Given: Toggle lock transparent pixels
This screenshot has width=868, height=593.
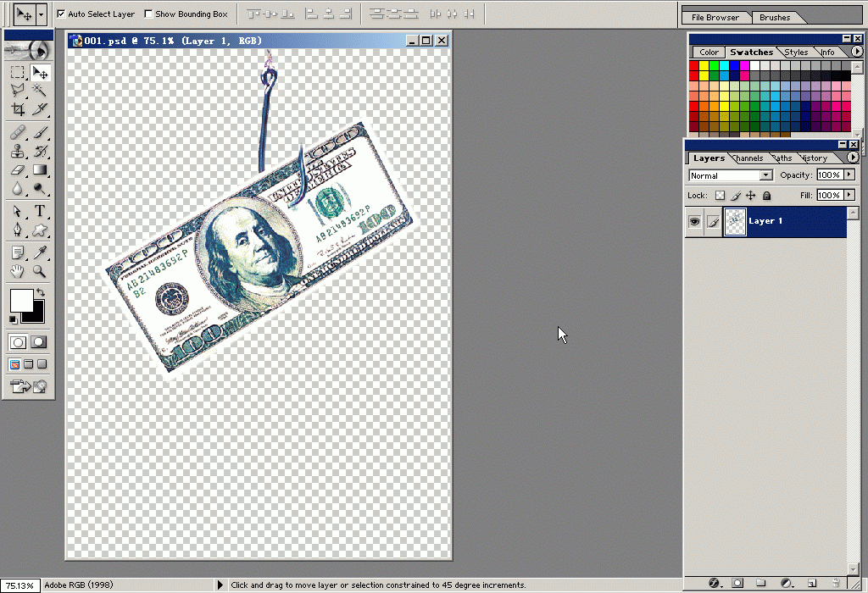Looking at the screenshot, I should click(x=720, y=196).
